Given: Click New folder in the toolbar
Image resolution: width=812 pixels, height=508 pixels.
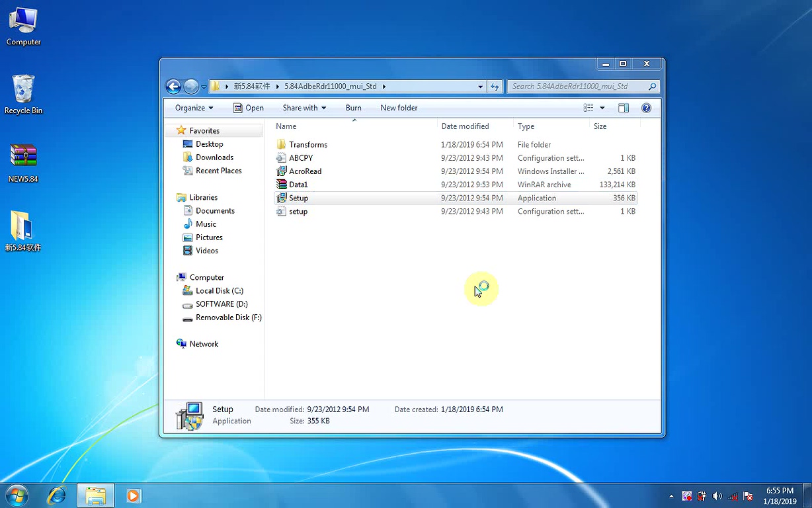Looking at the screenshot, I should pyautogui.click(x=399, y=108).
